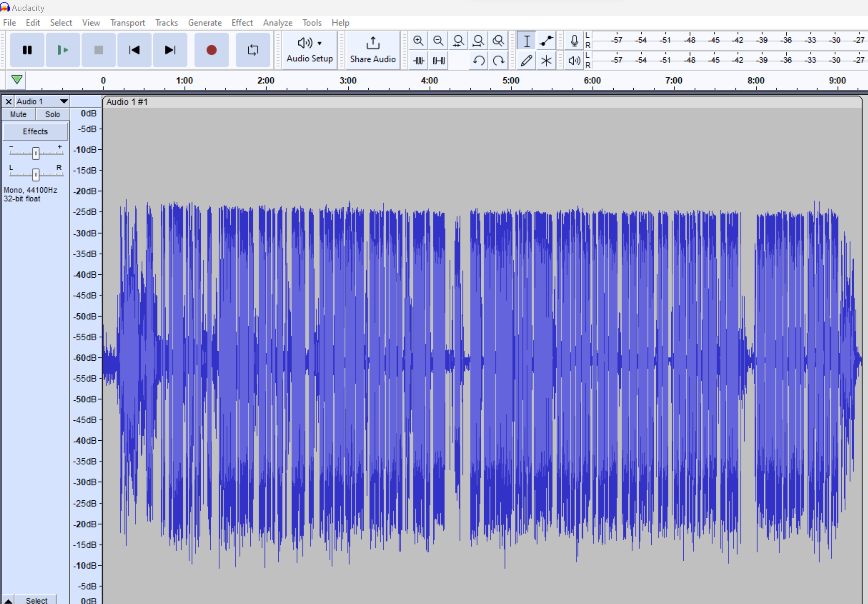
Task: Click the Trim Audio Outside Selection icon
Action: 418,61
